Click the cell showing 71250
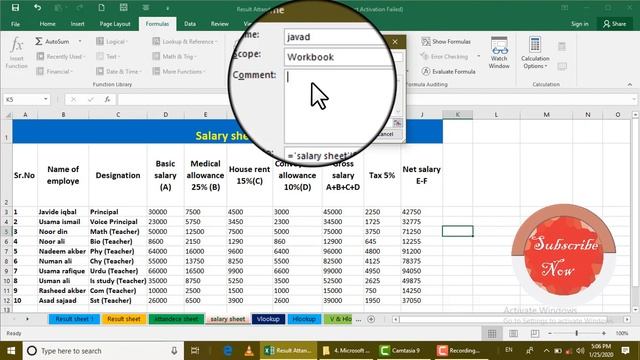The width and height of the screenshot is (640, 360). [x=421, y=231]
